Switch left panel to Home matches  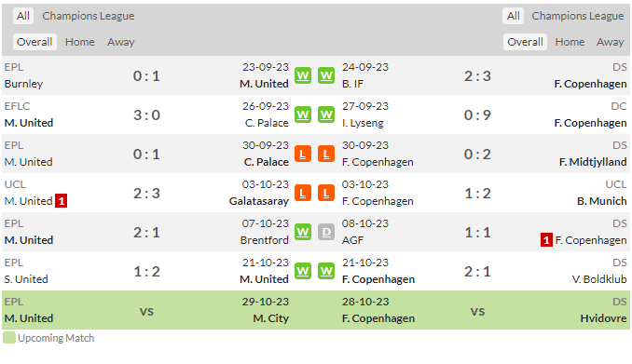80,42
